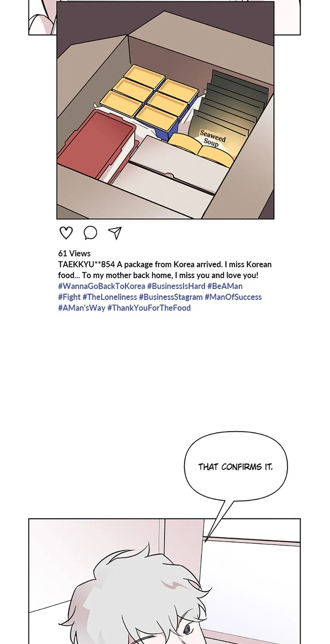Click the red lidded container
The width and height of the screenshot is (330, 644).
point(96,145)
